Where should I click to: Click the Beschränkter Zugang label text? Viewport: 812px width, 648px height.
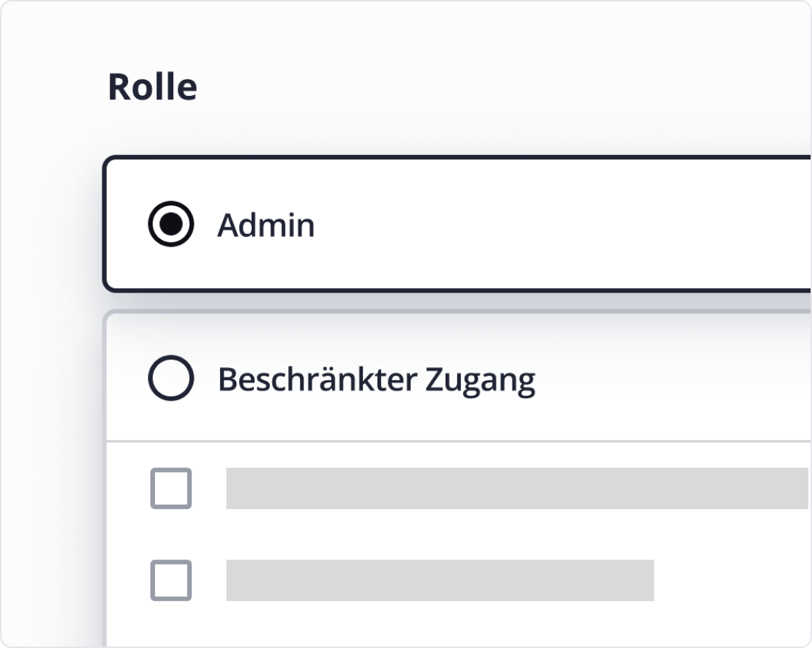tap(375, 378)
